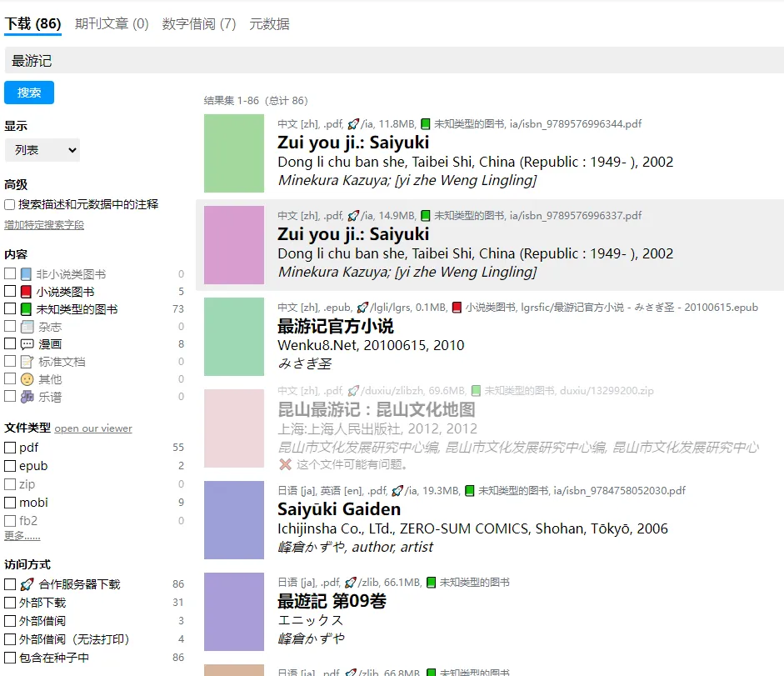
Task: Follow the open our viewer link
Action: coord(93,428)
